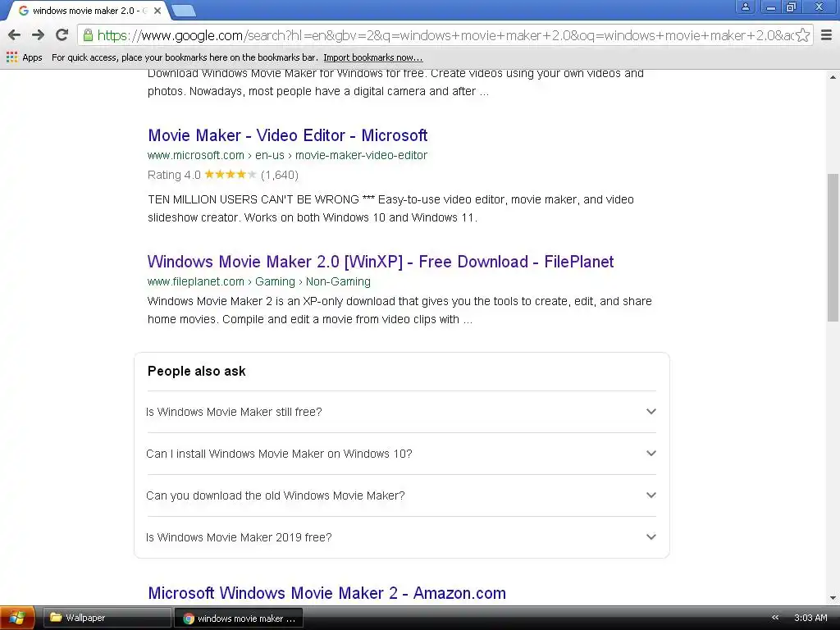
Task: Close the windows movie maker tab
Action: pos(157,11)
